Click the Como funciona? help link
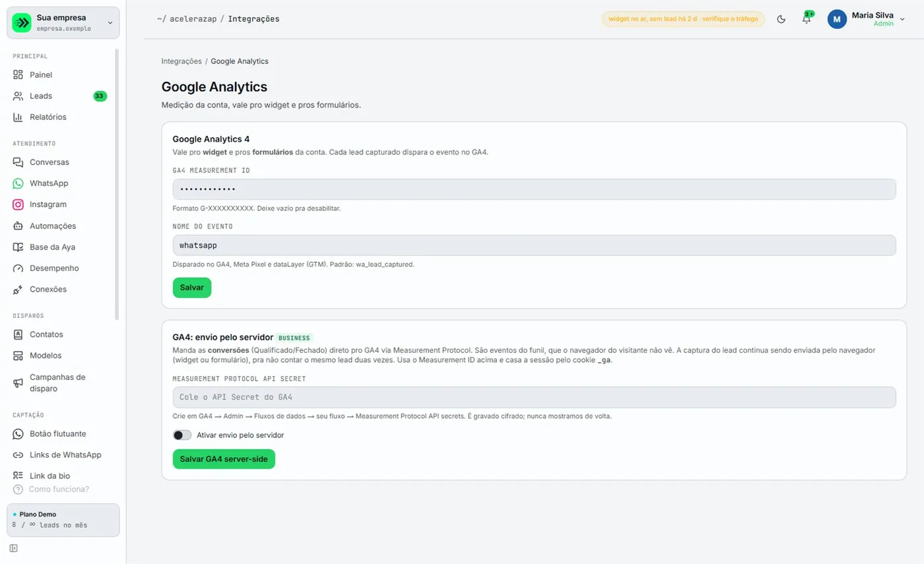The image size is (924, 564). pyautogui.click(x=51, y=489)
